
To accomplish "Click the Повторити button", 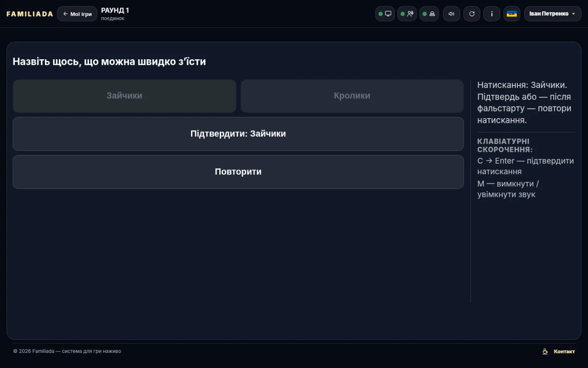I will click(x=238, y=172).
